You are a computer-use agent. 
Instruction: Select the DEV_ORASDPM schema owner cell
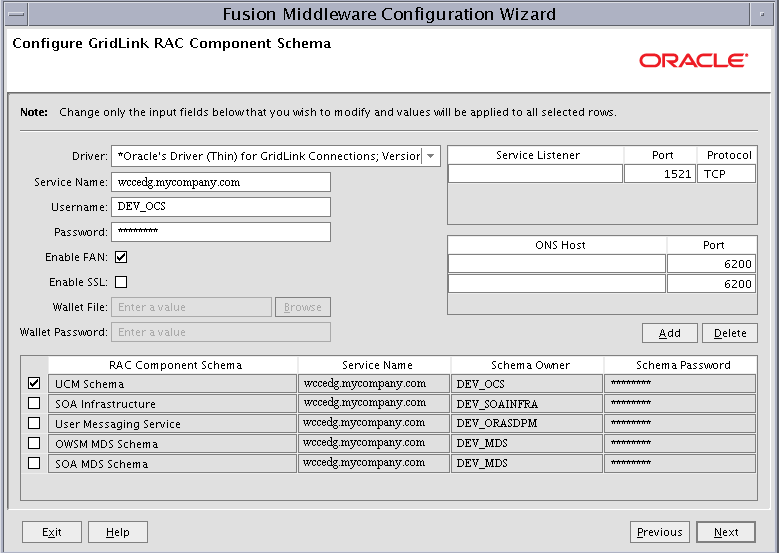527,423
